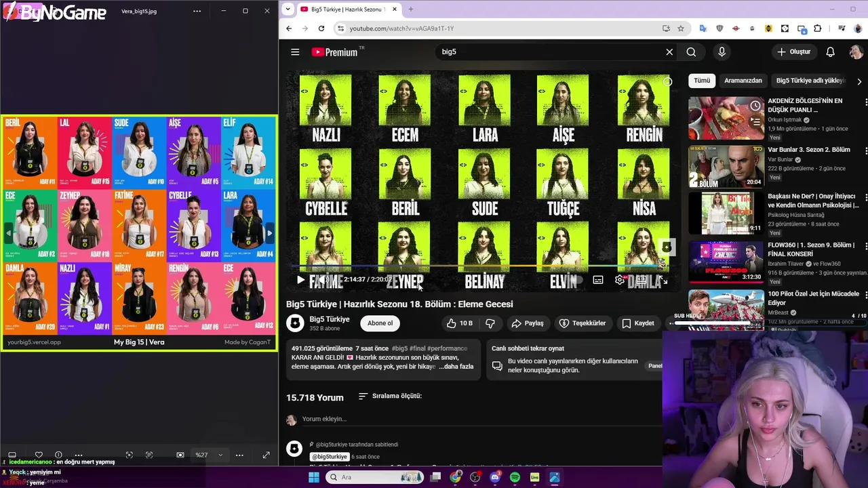
Task: Toggle video subtitles
Action: [598, 279]
